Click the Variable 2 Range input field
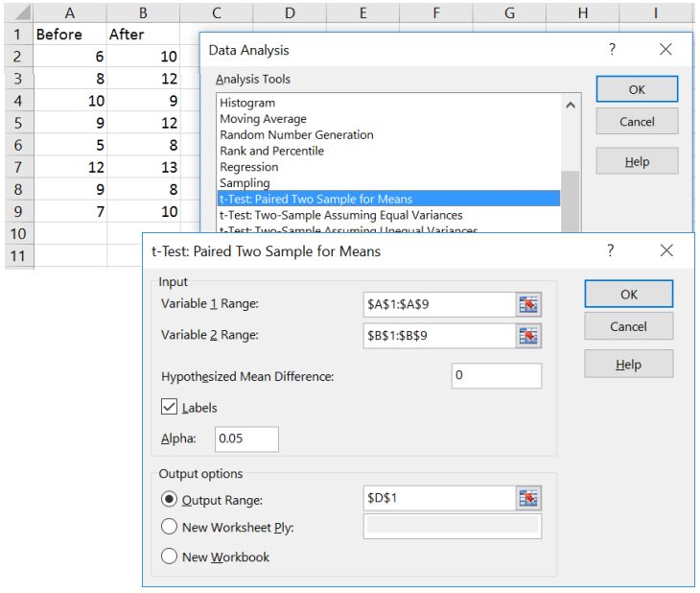 coord(440,336)
